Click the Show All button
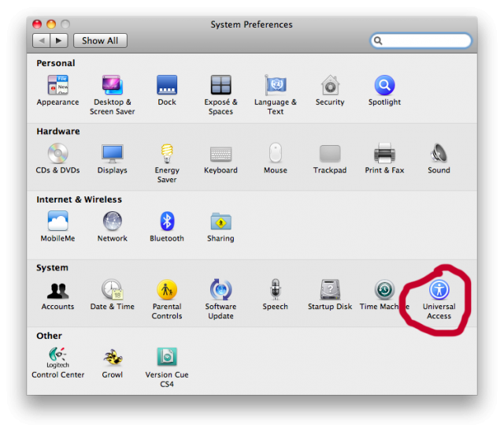This screenshot has width=504, height=432. point(100,40)
